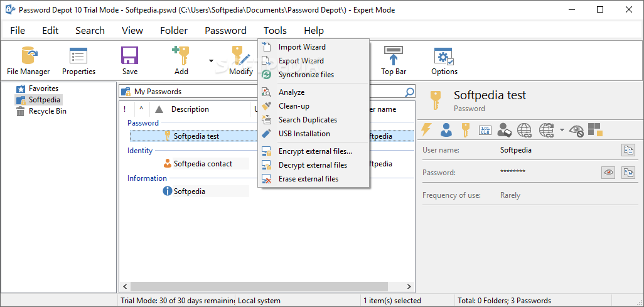
Task: Click the horizontal scrollbar thumb
Action: [x=259, y=286]
